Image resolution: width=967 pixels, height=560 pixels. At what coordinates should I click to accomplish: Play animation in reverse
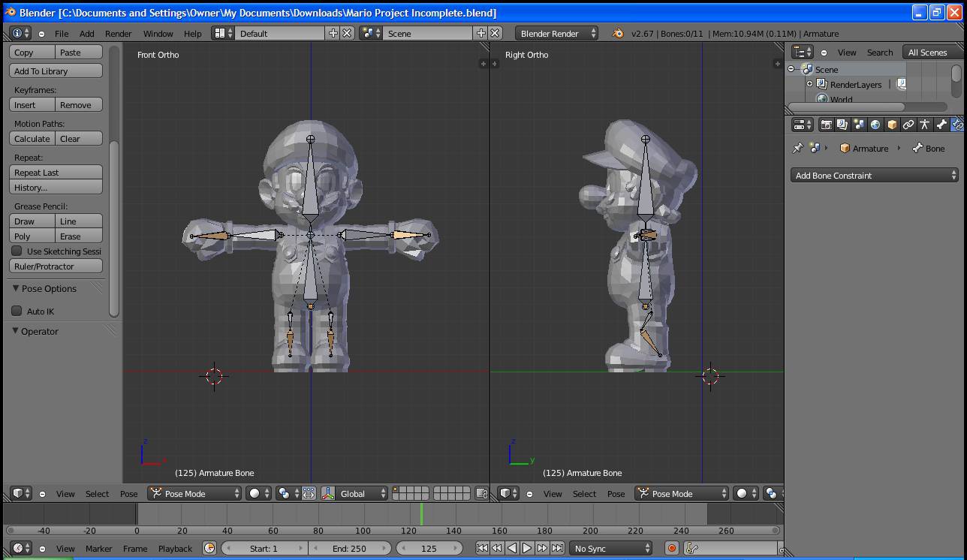click(512, 548)
